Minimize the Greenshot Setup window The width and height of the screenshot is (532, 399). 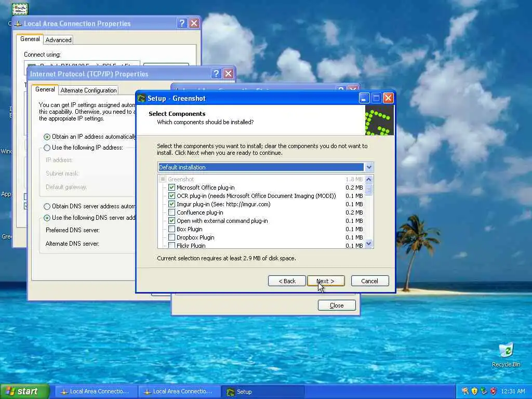pyautogui.click(x=364, y=98)
